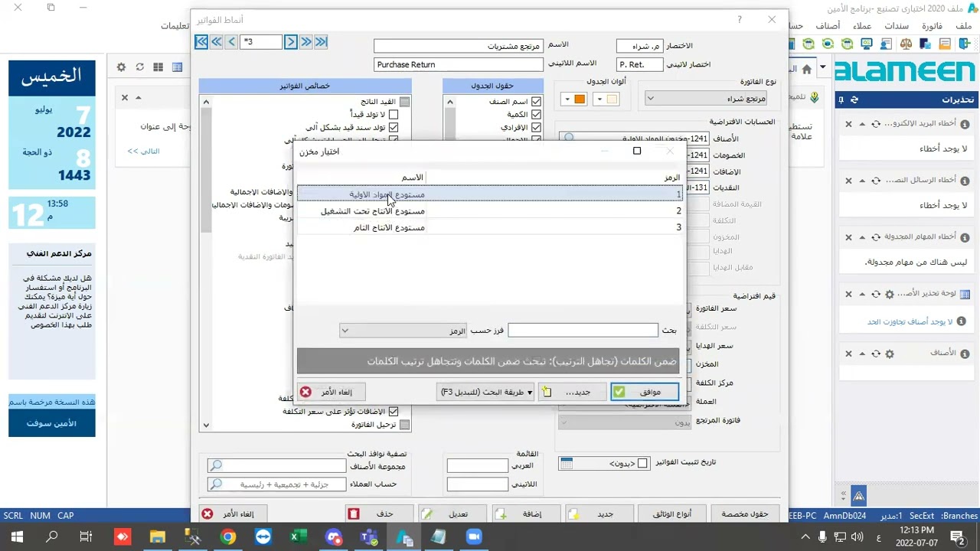Open the 'تعليمات' menu
The image size is (980, 551).
click(x=175, y=25)
